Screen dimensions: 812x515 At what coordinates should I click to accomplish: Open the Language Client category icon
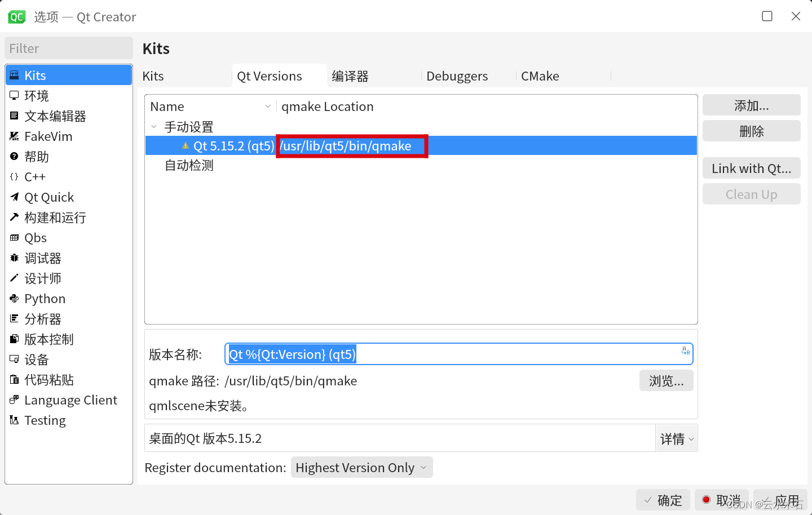click(15, 400)
